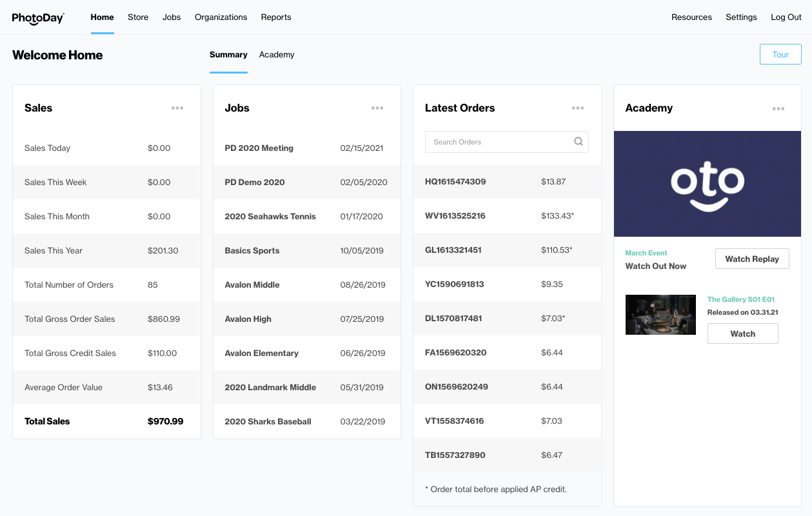Click the Sales This Week label
The height and width of the screenshot is (516, 812).
(55, 182)
